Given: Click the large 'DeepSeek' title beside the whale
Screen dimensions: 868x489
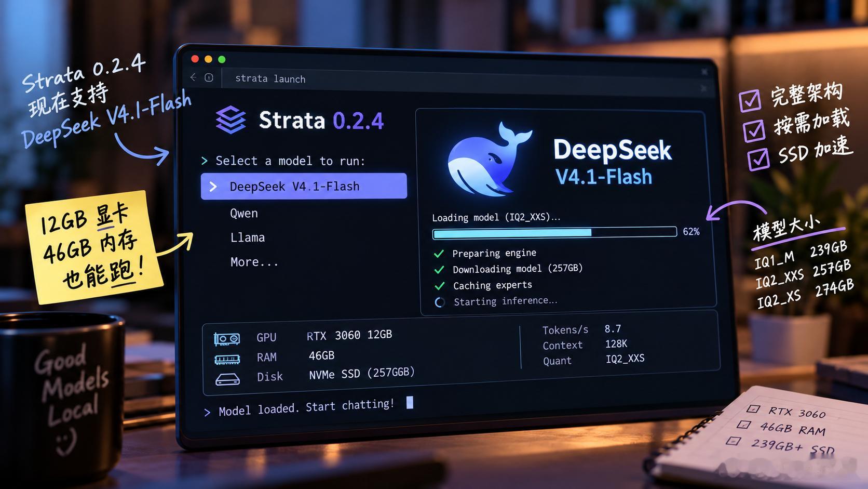Looking at the screenshot, I should pos(613,150).
